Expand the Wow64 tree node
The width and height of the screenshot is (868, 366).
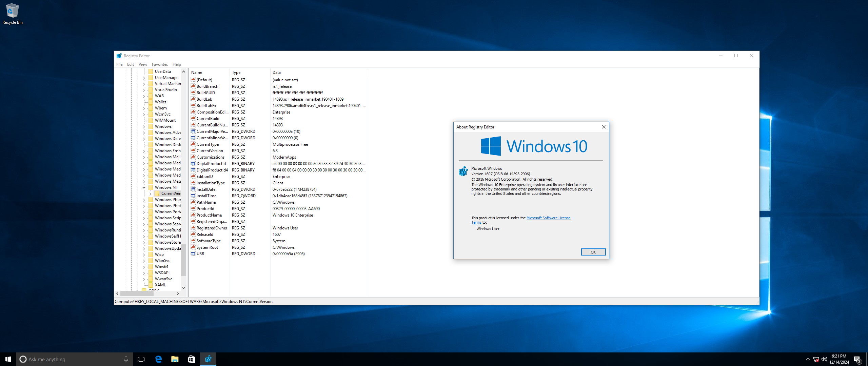click(x=144, y=267)
